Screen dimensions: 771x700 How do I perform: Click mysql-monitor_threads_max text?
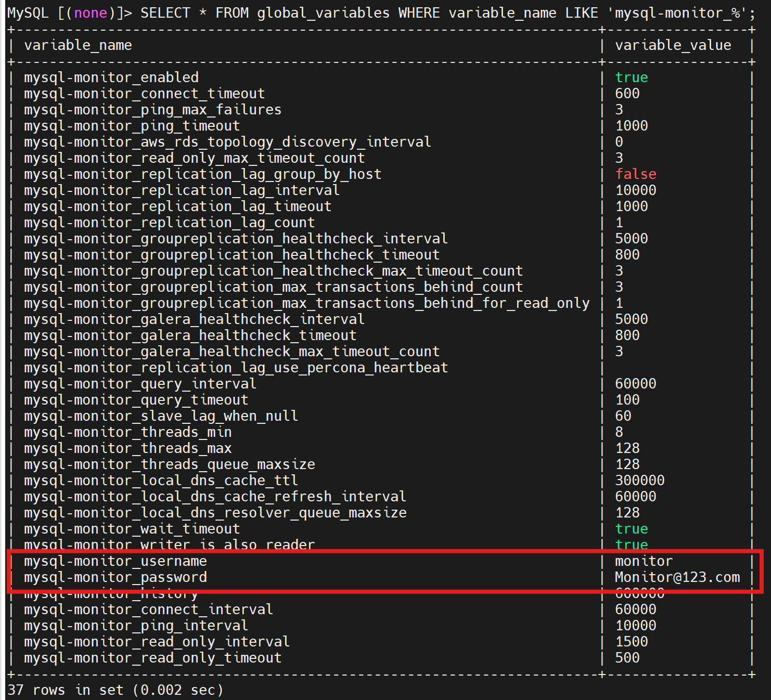tap(128, 449)
